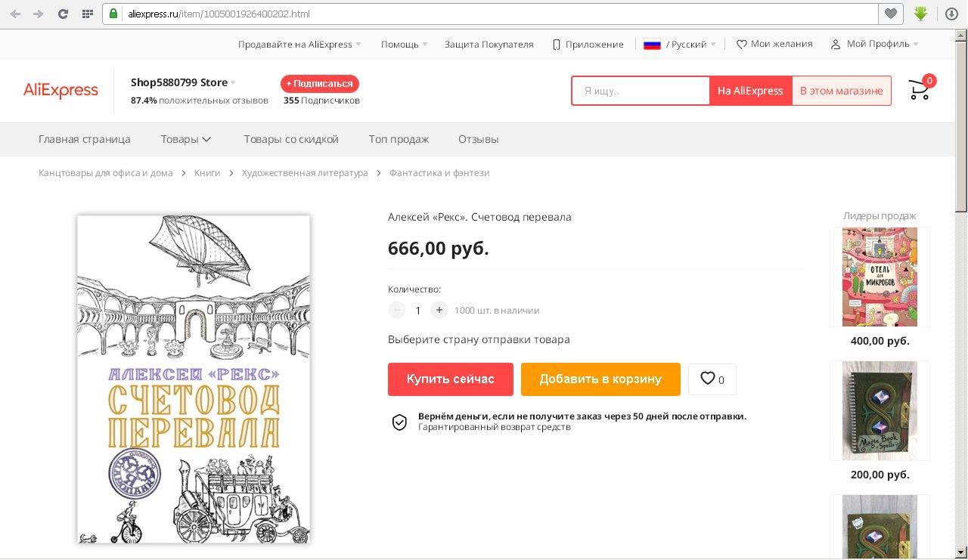Switch search scope to 'В этом магазине'
968x560 pixels.
point(841,91)
